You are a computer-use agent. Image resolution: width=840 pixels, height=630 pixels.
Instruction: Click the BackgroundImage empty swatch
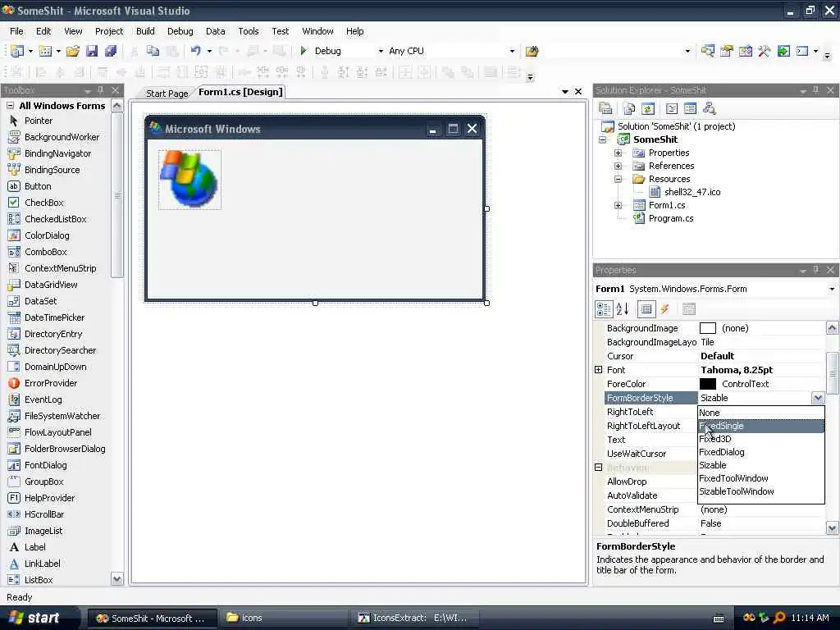point(708,328)
